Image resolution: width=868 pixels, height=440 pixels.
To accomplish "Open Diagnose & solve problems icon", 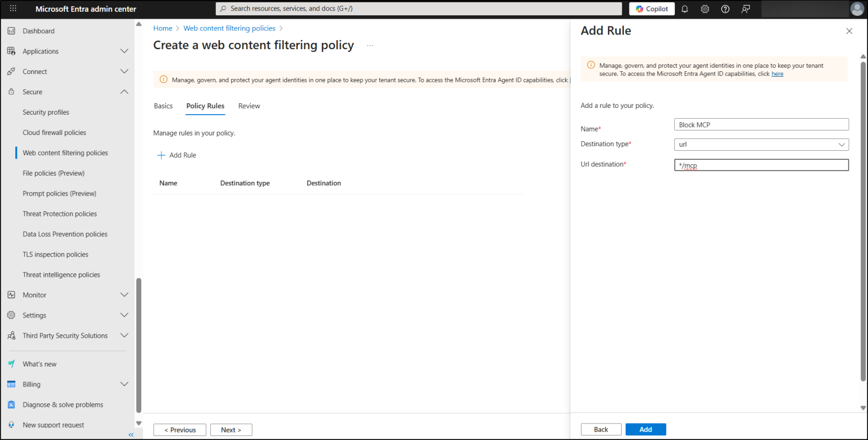I will click(x=12, y=404).
